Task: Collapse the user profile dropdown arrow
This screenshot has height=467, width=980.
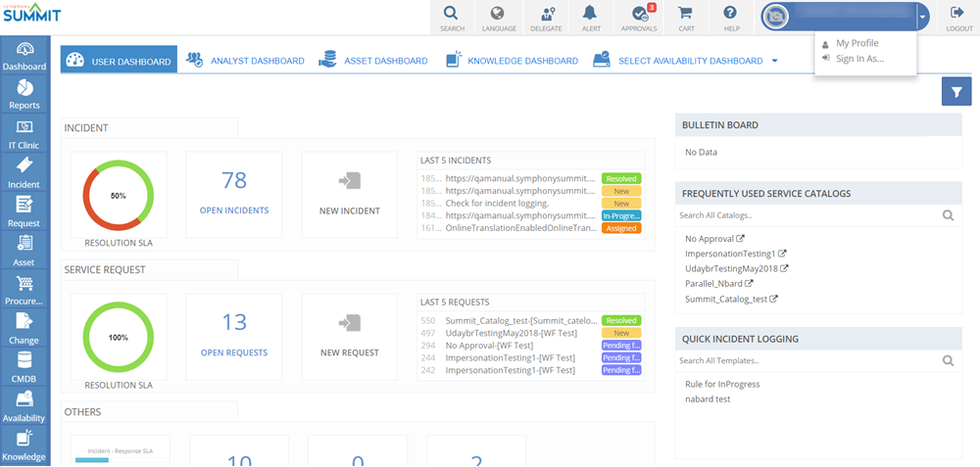Action: pyautogui.click(x=922, y=17)
